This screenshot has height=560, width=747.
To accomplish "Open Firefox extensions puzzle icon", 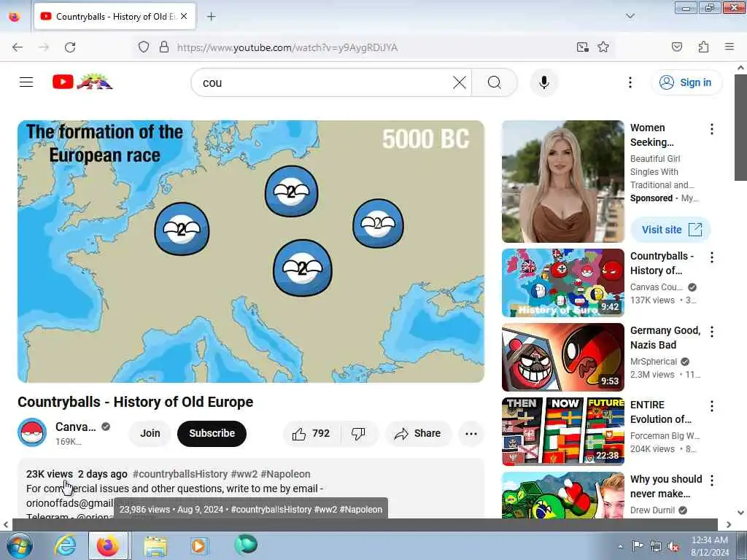I will (703, 47).
